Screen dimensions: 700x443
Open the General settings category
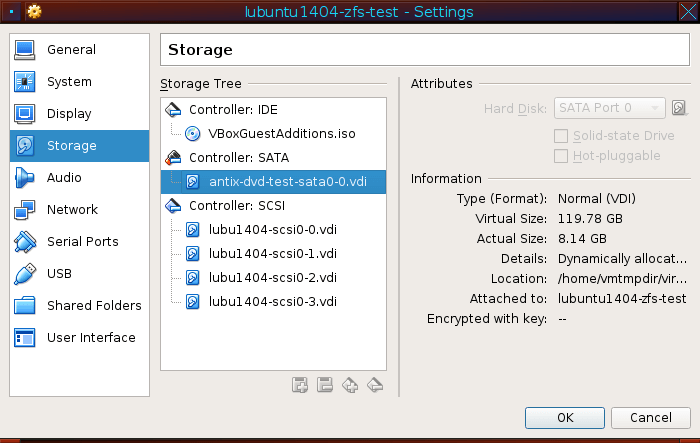click(79, 50)
